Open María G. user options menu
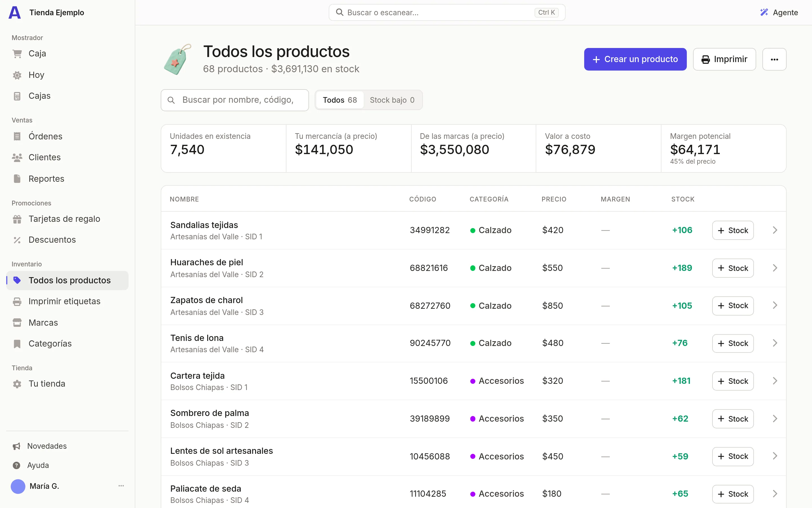This screenshot has width=812, height=508. [x=121, y=486]
